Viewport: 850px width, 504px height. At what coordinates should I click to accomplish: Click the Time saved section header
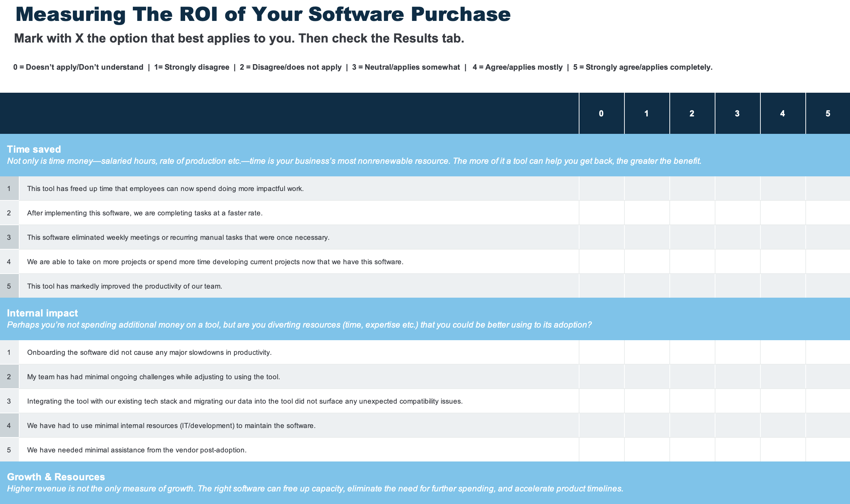[34, 149]
